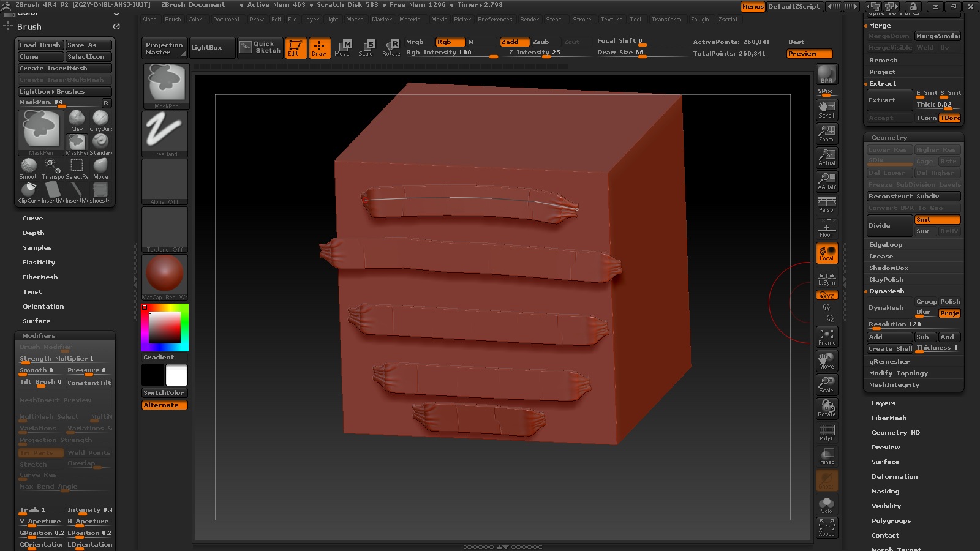Select the Clay brush icon
The image size is (980, 551).
click(77, 119)
